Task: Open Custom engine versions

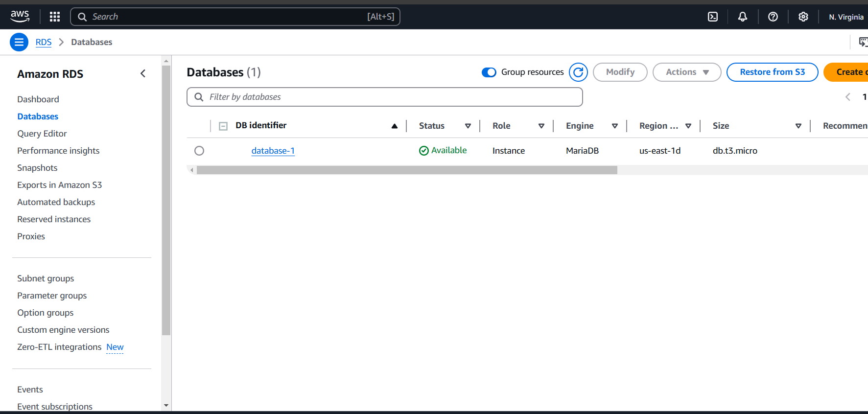Action: [63, 330]
